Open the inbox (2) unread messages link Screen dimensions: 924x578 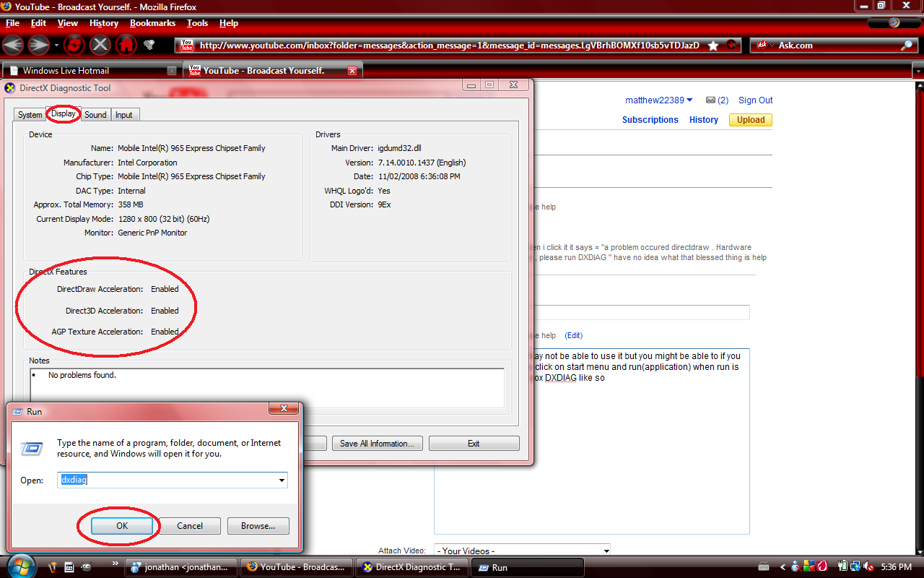click(723, 100)
